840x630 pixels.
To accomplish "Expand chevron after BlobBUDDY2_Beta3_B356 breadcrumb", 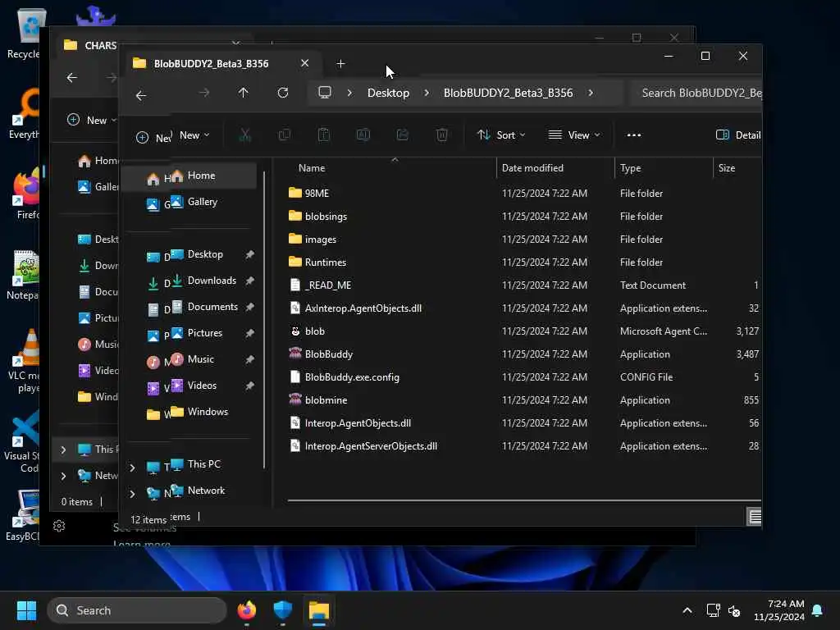I will [x=591, y=93].
